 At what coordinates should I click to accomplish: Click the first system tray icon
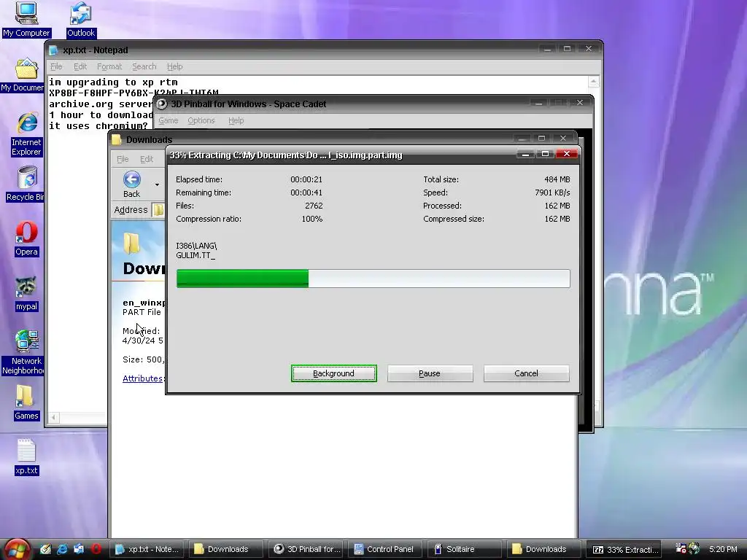point(681,548)
